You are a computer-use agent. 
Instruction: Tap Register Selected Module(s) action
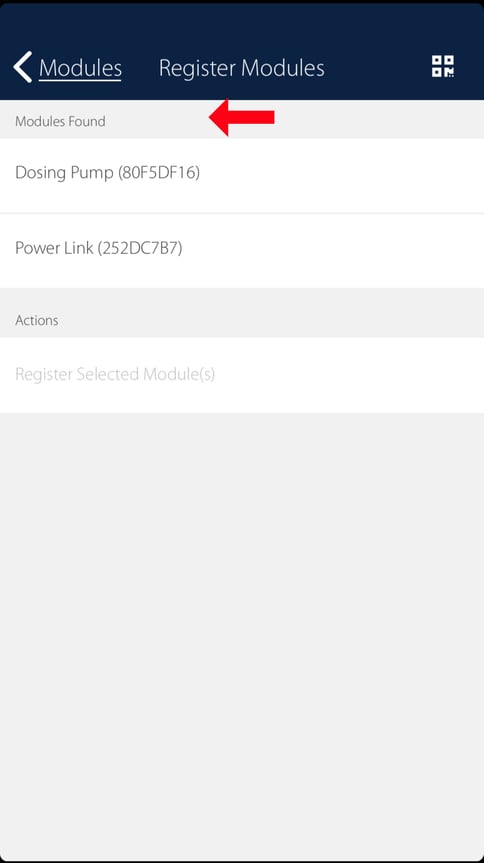pos(242,375)
